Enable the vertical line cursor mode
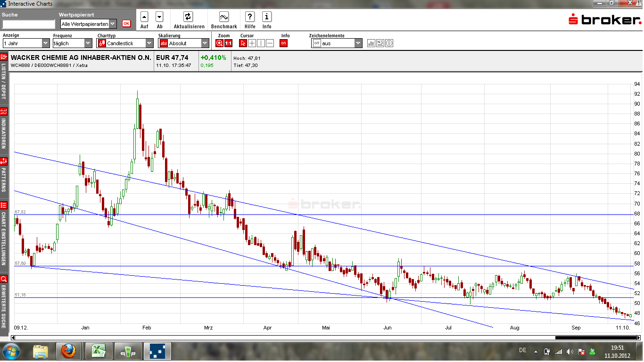 point(261,43)
